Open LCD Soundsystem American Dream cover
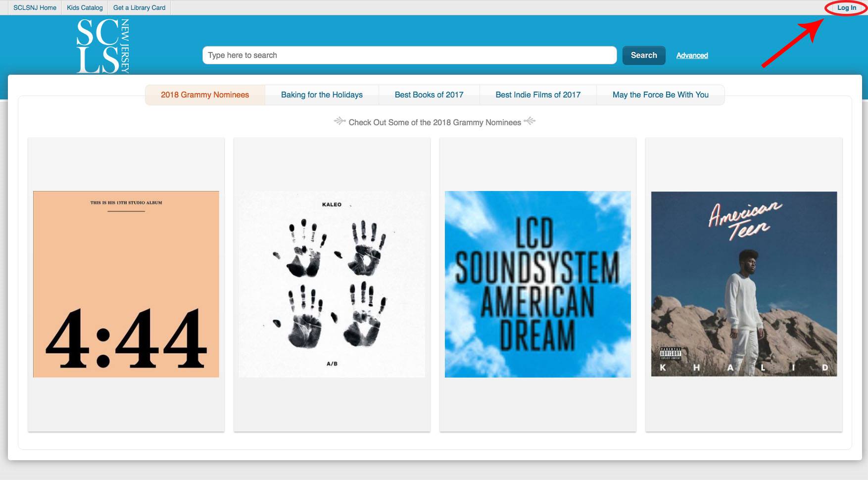Viewport: 868px width, 480px height. point(538,284)
